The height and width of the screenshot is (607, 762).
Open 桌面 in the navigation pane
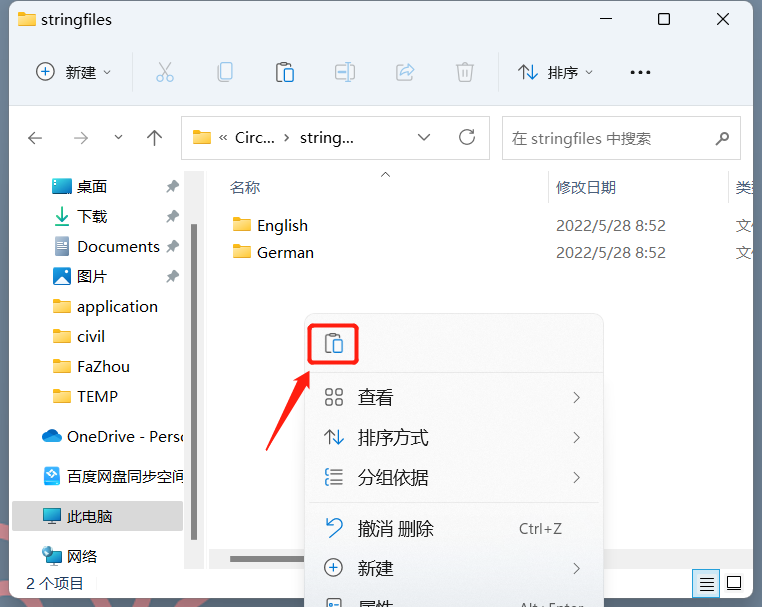tap(91, 186)
